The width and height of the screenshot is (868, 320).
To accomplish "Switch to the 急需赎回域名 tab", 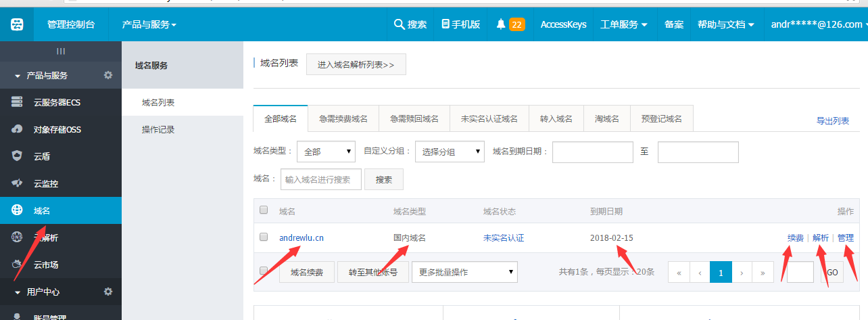I will (414, 118).
